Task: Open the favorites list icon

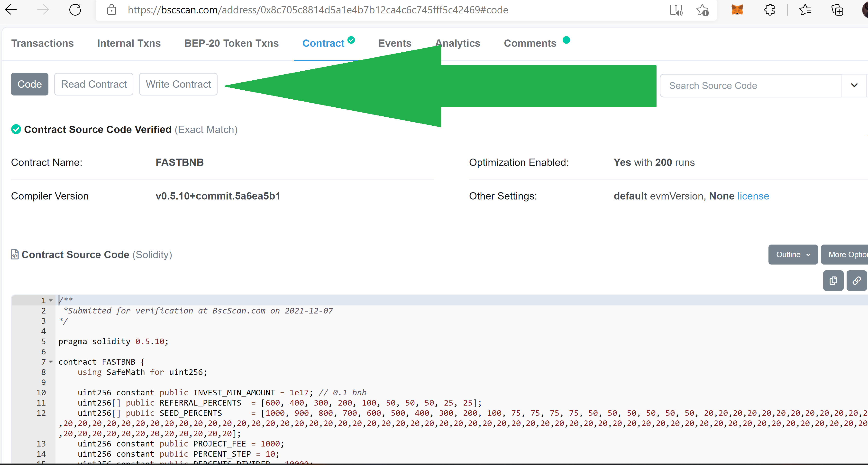Action: click(x=805, y=10)
